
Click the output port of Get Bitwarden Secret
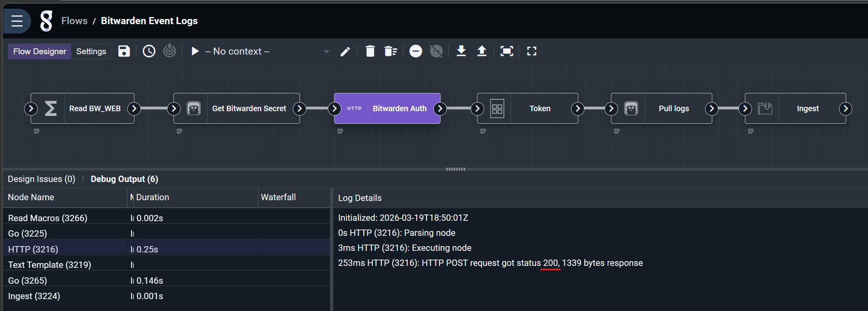click(x=300, y=108)
